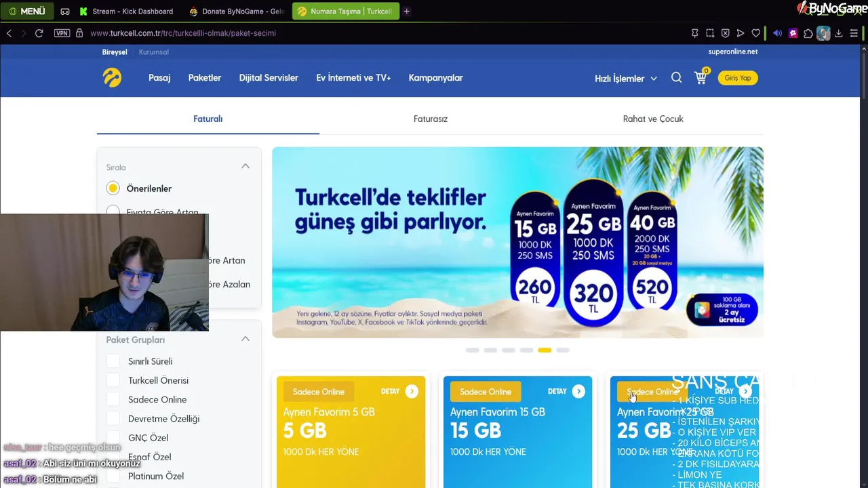This screenshot has width=868, height=488.
Task: Click the Giriş Yap button
Action: click(x=738, y=78)
